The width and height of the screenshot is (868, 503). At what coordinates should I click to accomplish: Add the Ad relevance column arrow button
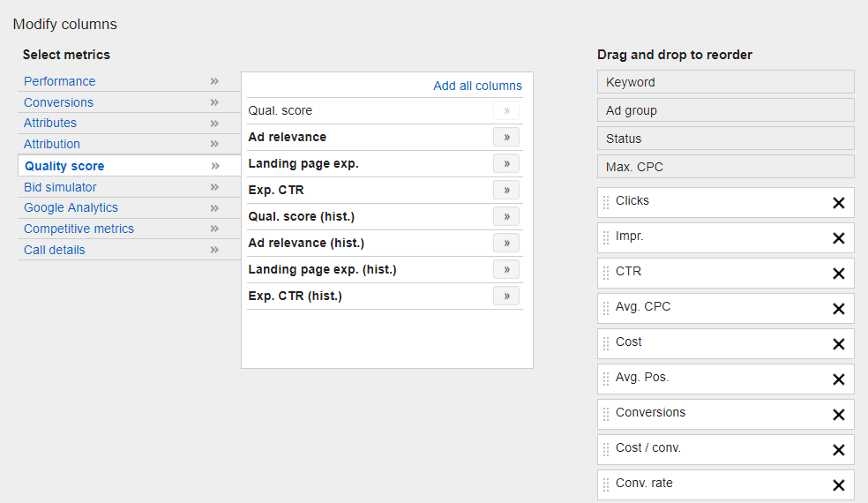tap(506, 138)
